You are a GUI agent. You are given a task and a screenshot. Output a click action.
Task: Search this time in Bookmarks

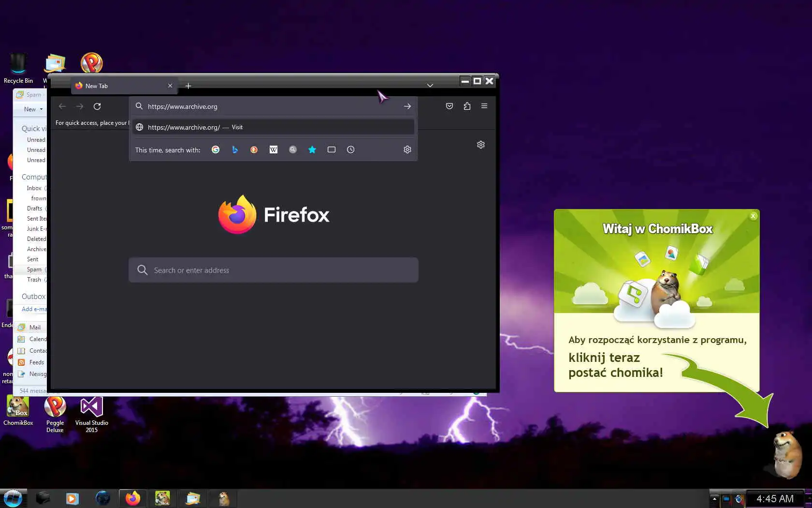pyautogui.click(x=312, y=150)
